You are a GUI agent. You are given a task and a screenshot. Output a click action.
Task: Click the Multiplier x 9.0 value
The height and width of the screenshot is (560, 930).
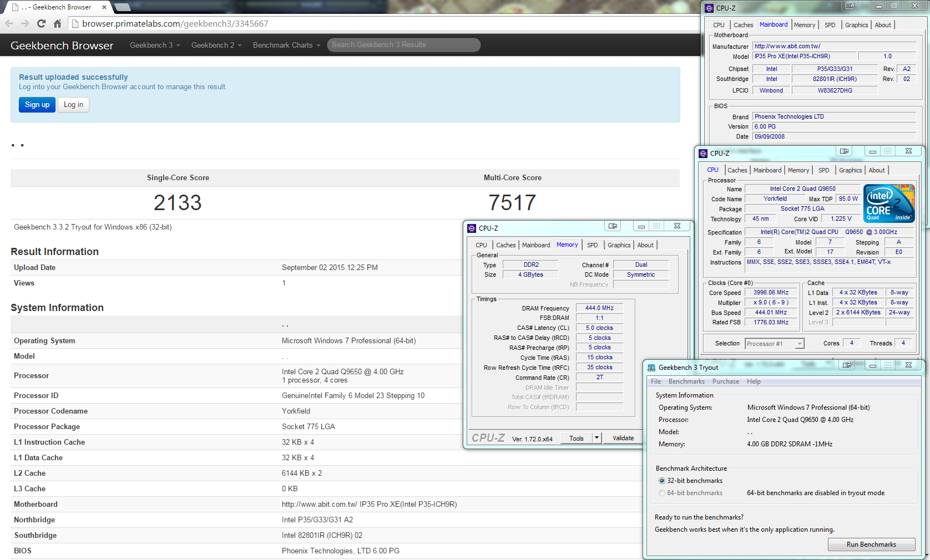point(771,303)
